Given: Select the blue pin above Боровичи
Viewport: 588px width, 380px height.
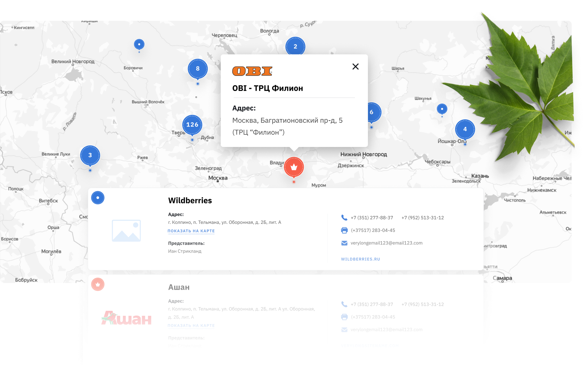Looking at the screenshot, I should click(x=139, y=44).
